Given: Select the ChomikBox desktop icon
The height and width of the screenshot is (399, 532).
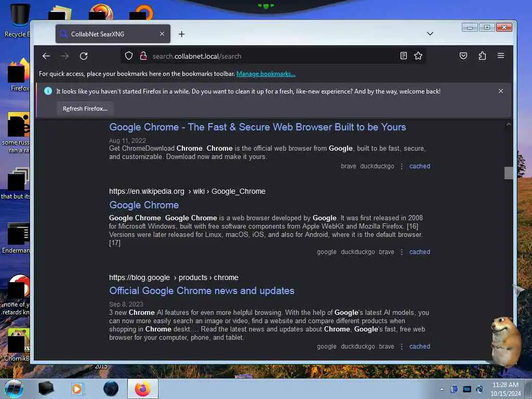Looking at the screenshot, I should point(17,345).
